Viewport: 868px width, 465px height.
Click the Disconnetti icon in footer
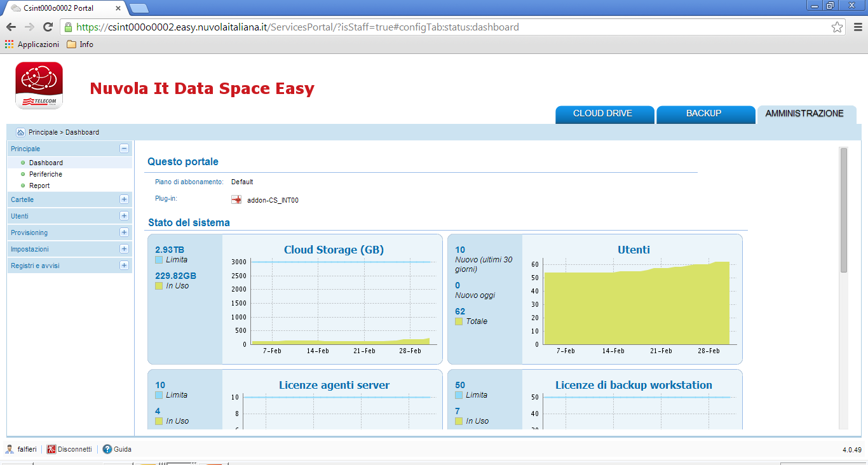(x=51, y=449)
